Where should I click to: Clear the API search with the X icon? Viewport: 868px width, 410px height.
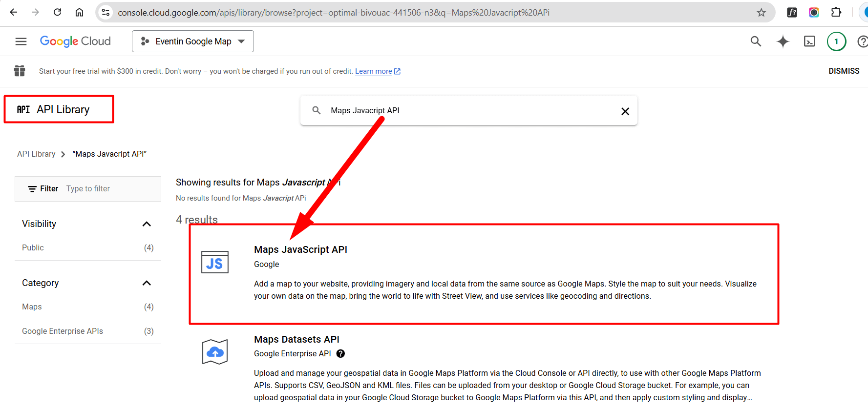pos(625,111)
